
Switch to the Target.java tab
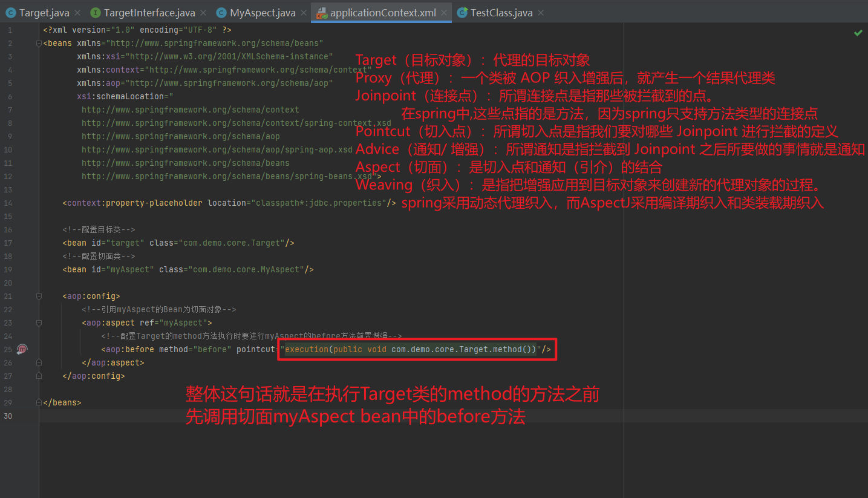(x=44, y=12)
